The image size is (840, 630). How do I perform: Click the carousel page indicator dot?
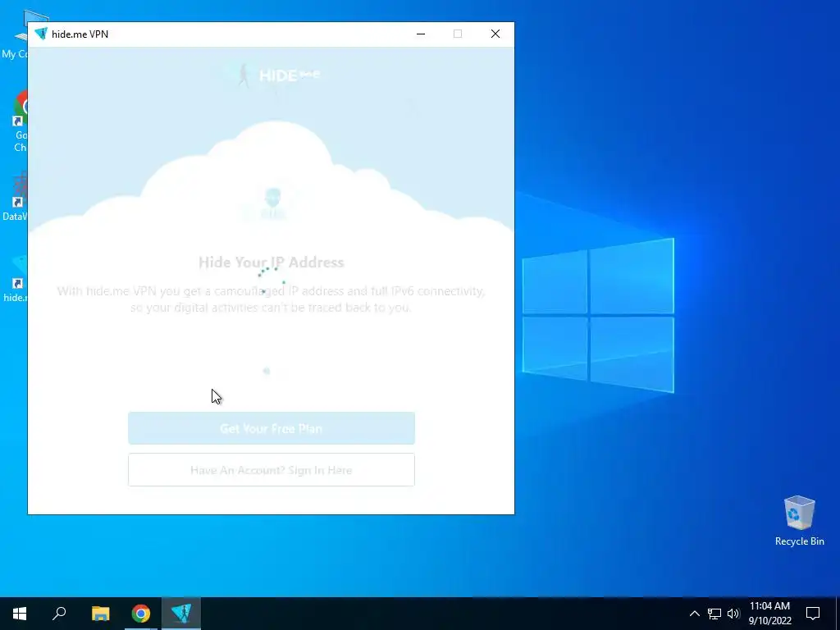click(267, 371)
